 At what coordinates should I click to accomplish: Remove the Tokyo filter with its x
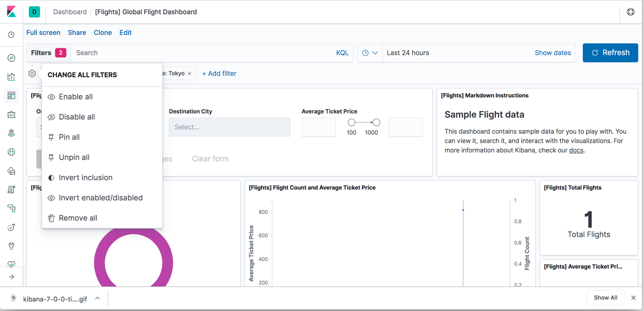pos(189,73)
